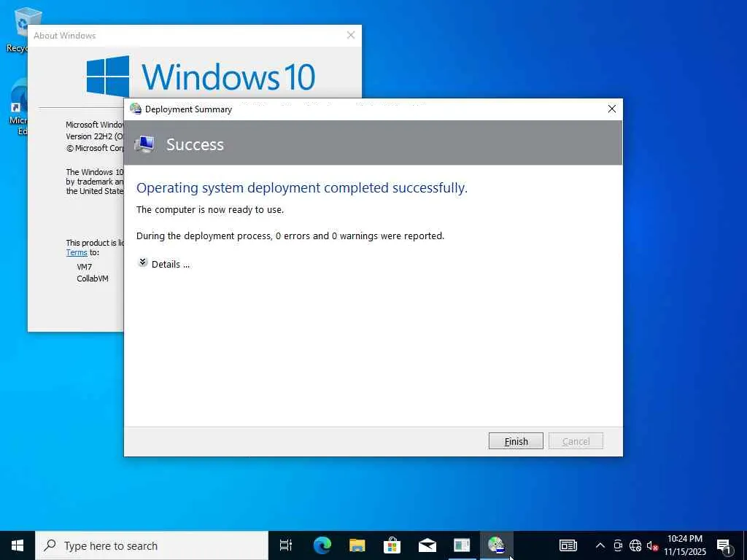The height and width of the screenshot is (560, 747).
Task: Close the About Windows window
Action: (351, 35)
